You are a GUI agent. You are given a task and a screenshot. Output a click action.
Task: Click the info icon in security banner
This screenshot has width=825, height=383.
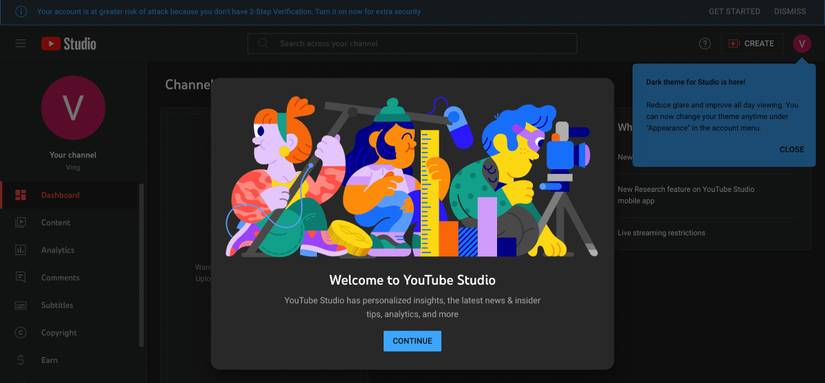21,12
